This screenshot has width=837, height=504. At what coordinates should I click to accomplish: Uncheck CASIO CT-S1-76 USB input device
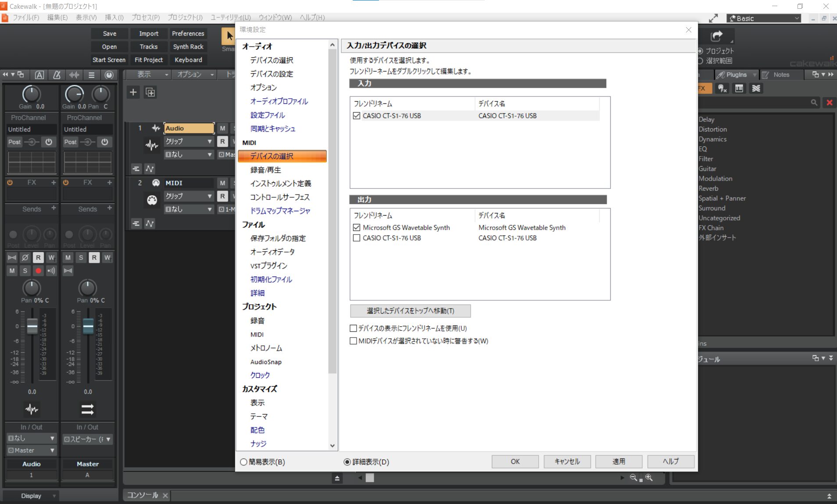tap(357, 116)
